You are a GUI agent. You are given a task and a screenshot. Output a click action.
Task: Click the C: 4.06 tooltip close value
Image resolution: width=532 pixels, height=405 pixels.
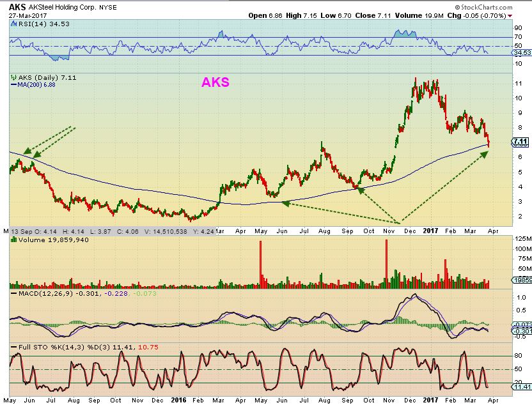coord(128,231)
